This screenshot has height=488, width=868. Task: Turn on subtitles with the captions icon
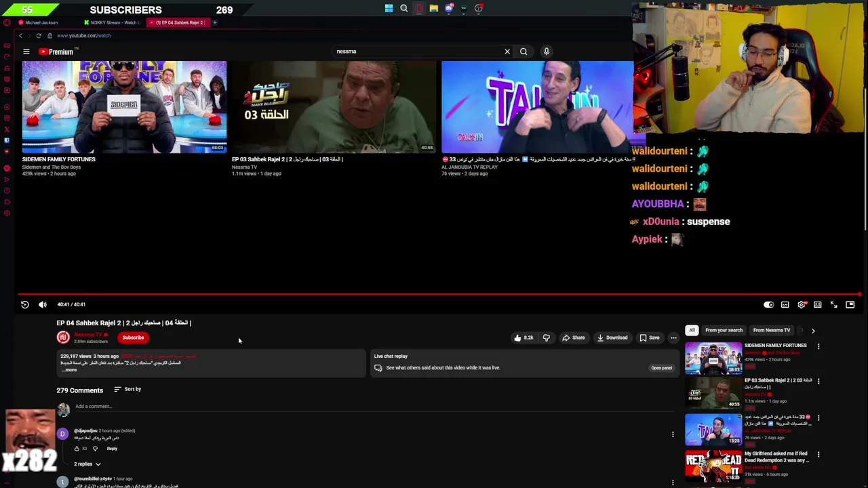[785, 305]
